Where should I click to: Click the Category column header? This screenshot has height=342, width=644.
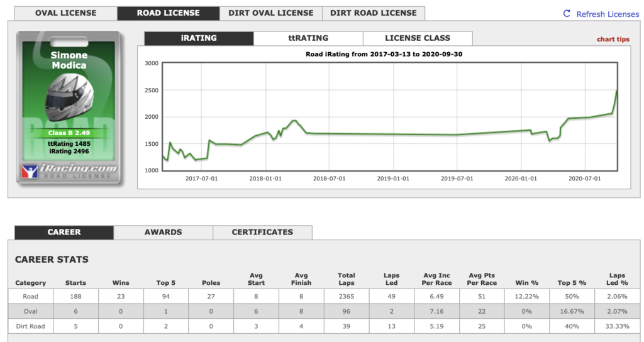30,283
